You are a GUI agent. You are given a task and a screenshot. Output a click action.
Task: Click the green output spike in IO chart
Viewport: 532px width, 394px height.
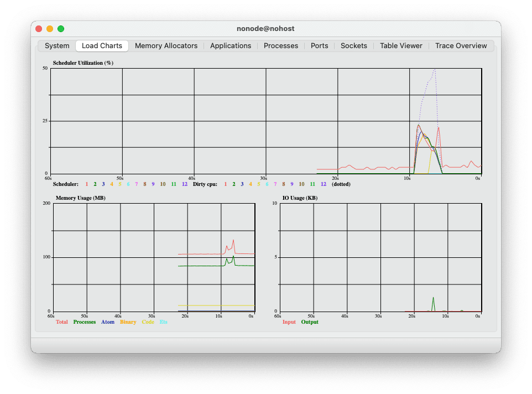point(433,304)
